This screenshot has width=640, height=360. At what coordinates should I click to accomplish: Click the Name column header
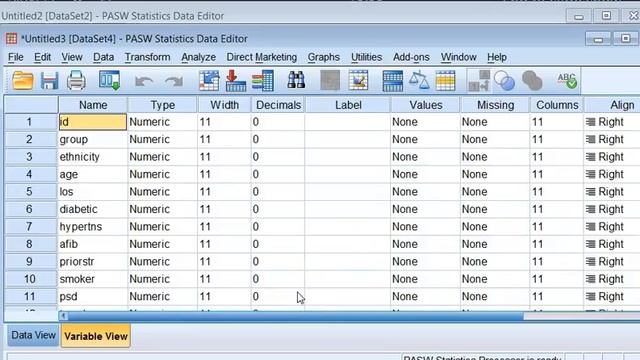coord(93,105)
